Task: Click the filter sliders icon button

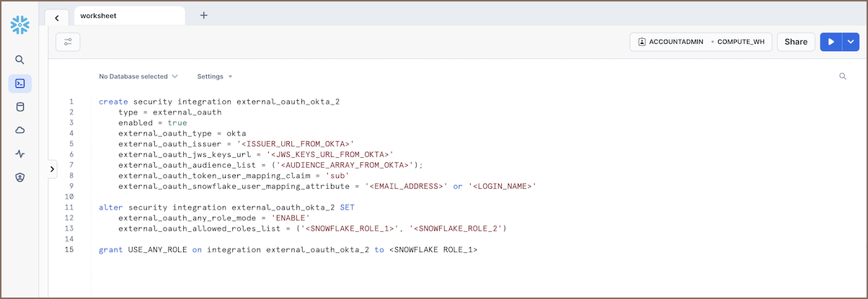Action: coord(68,42)
